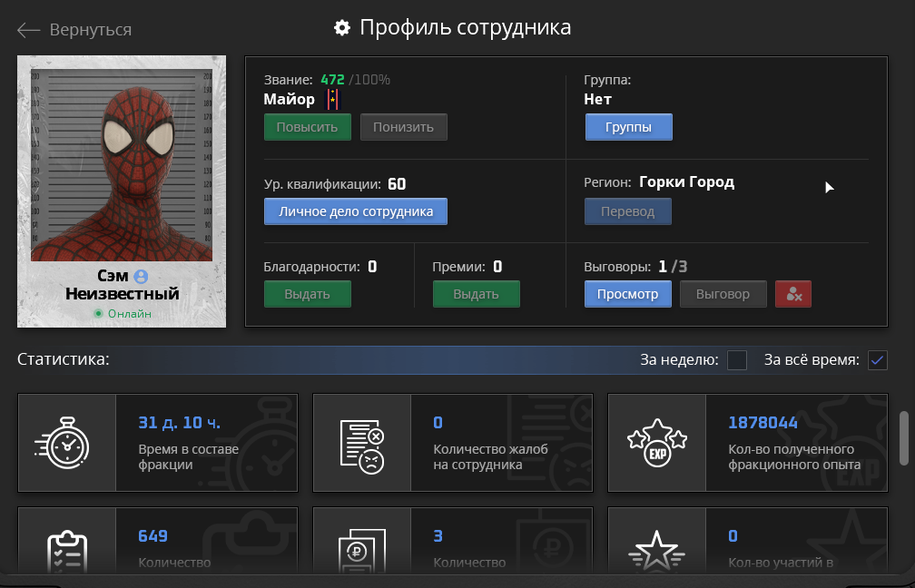This screenshot has height=588, width=915.
Task: Click the ruble document icon
Action: pos(362,552)
